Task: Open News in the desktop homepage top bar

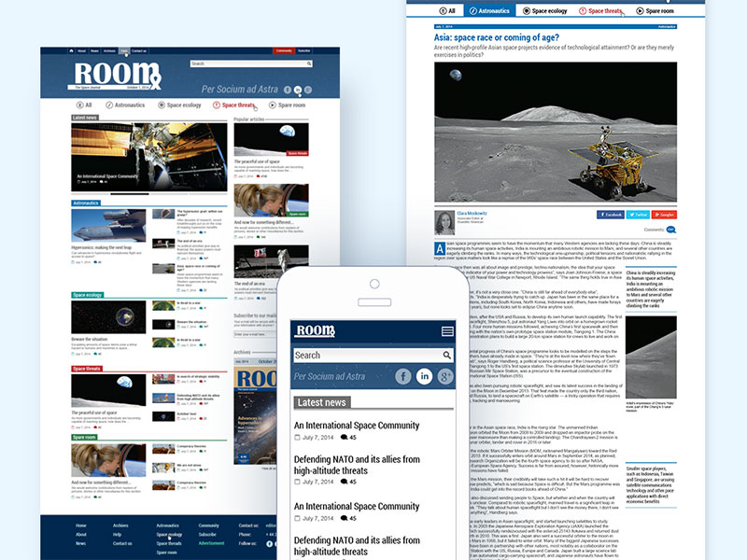Action: pos(95,50)
